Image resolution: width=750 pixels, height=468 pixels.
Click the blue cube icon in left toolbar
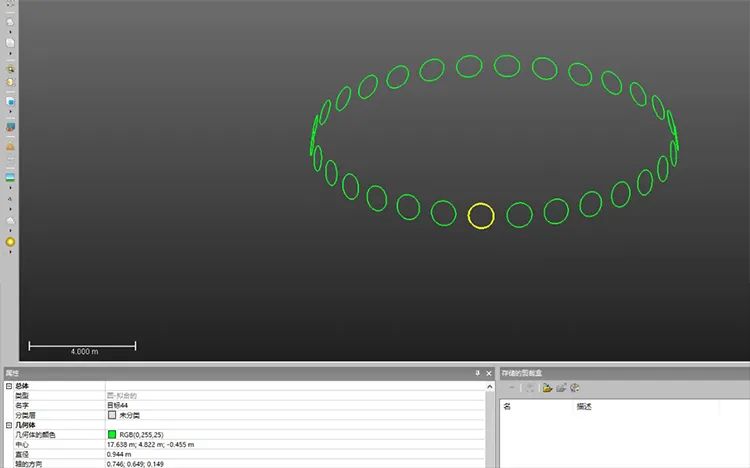click(10, 102)
